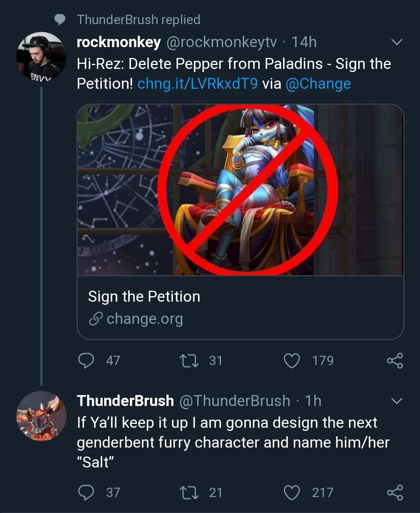The image size is (420, 513).
Task: Open ThunderBrush's avatar
Action: coord(41,416)
